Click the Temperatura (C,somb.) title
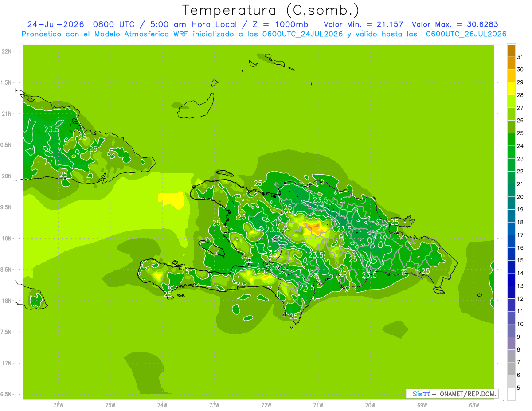The height and width of the screenshot is (411, 532). pos(270,10)
